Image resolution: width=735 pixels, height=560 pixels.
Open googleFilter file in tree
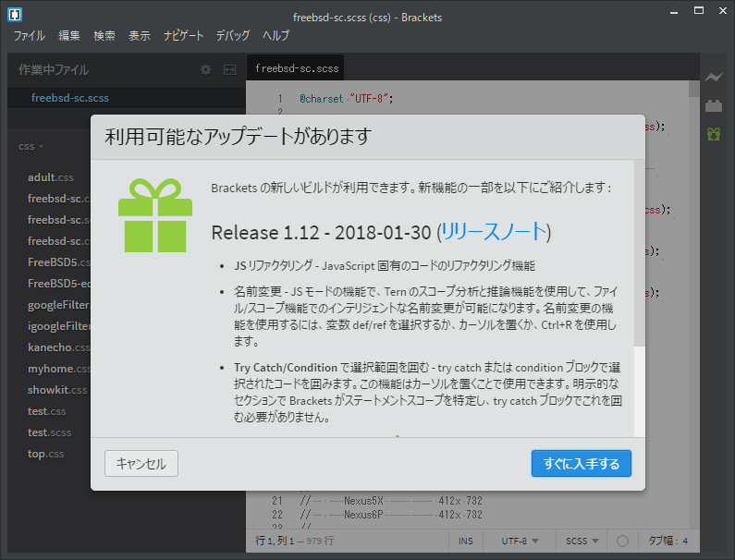point(58,305)
